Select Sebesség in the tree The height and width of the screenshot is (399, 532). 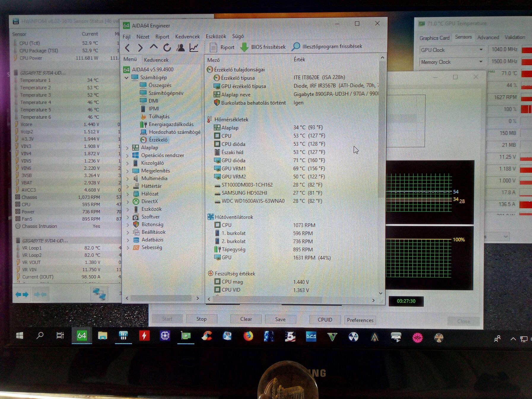152,247
